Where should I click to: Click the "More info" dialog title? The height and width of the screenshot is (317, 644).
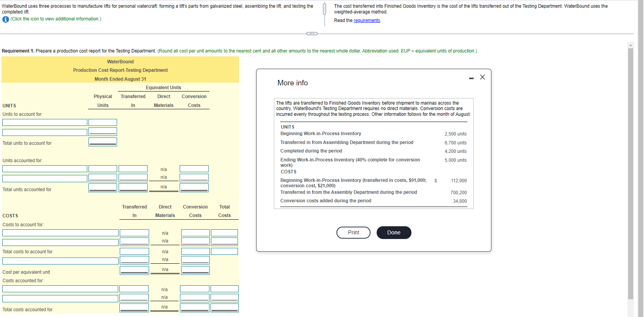[293, 83]
